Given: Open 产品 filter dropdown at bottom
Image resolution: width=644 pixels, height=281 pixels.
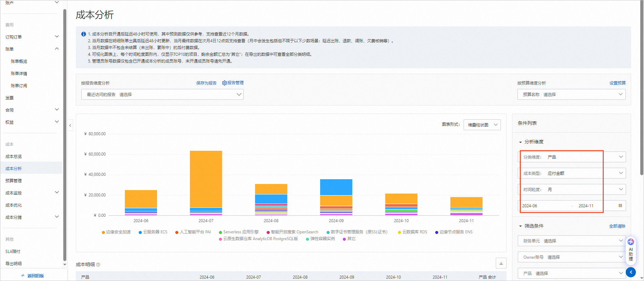Looking at the screenshot, I should pos(572,273).
